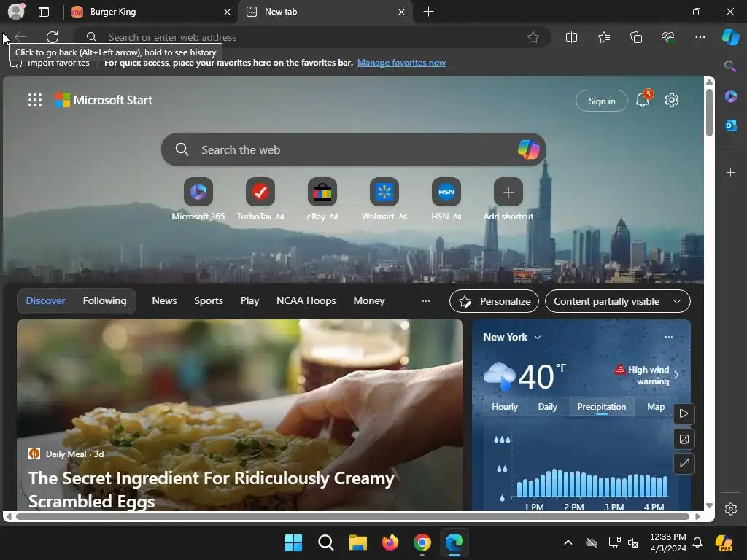Open weather card options ellipsis
Image resolution: width=747 pixels, height=560 pixels.
pos(669,337)
